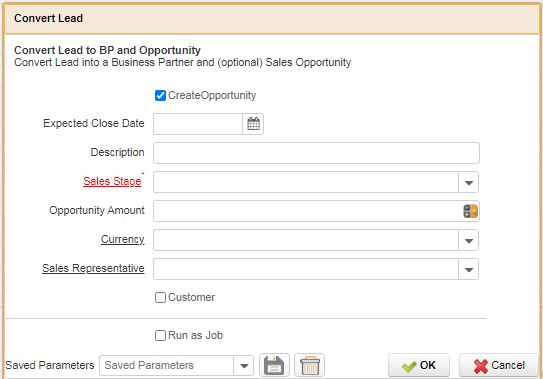Click the save parameters floppy disk icon
Screen dimensions: 543x379
click(x=274, y=365)
